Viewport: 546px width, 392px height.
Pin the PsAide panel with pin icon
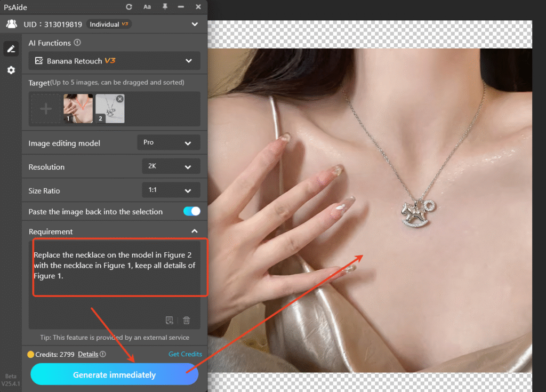pyautogui.click(x=165, y=7)
